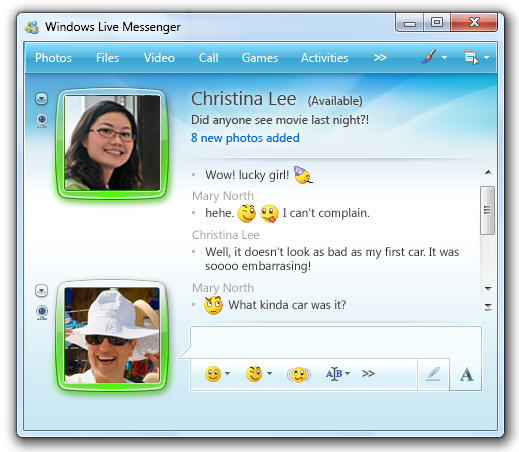Select the wink icon button
The width and height of the screenshot is (519, 452).
point(254,374)
